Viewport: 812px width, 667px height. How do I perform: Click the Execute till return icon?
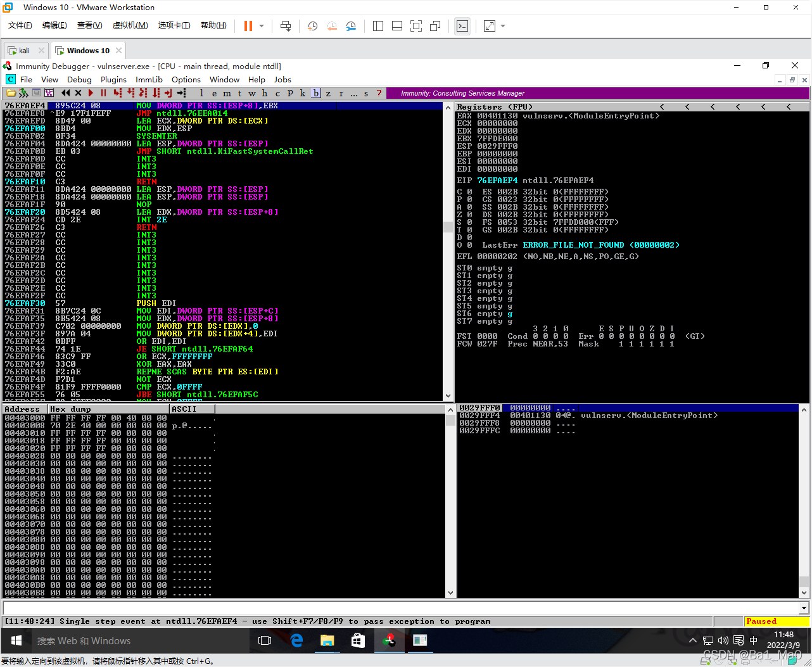pos(168,93)
